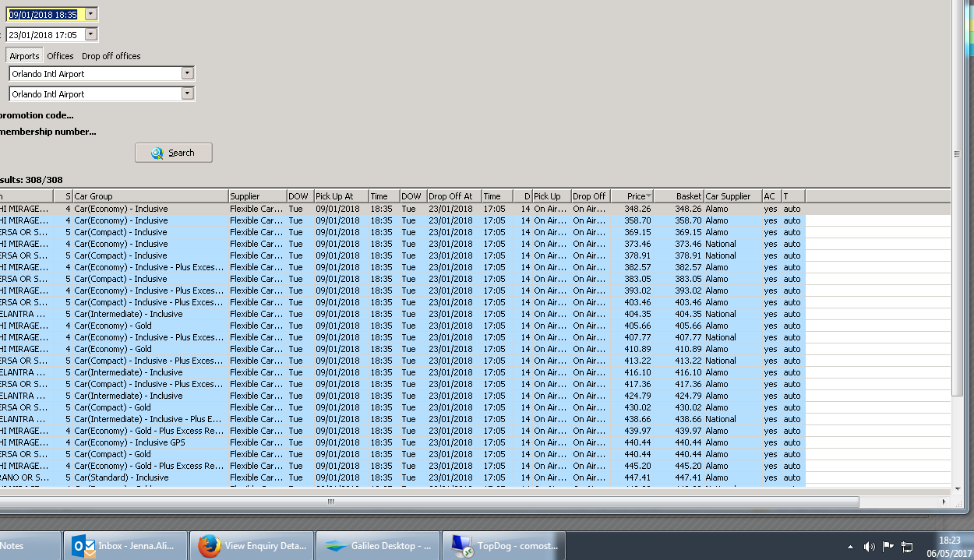Select the National row priced 413.22
Screen dimensions: 974x560
(x=402, y=361)
